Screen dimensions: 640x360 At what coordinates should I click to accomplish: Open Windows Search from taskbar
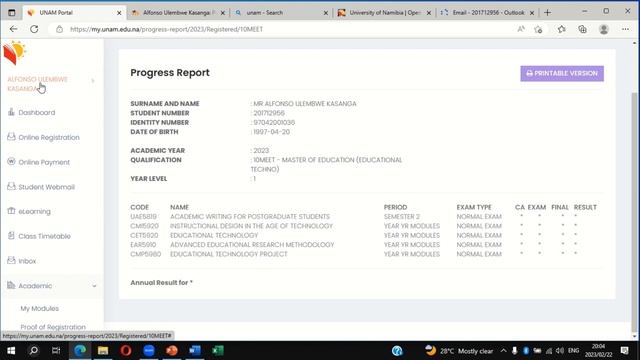[34, 351]
